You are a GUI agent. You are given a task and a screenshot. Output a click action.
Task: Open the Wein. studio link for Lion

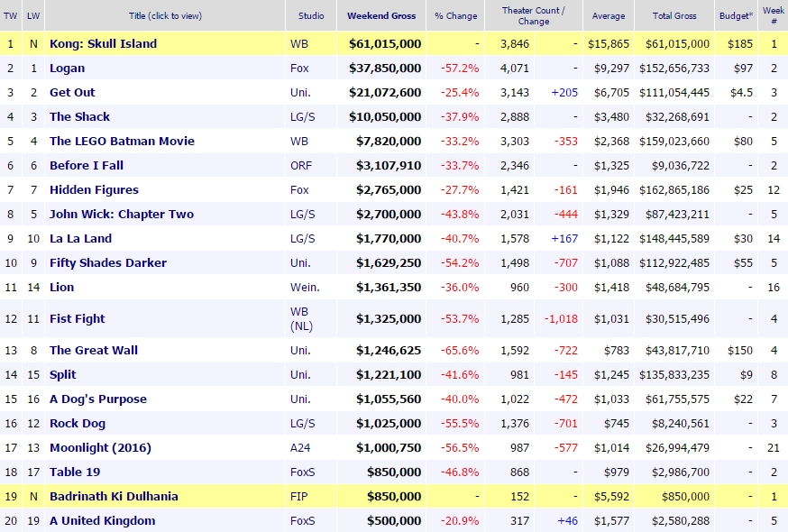[x=305, y=287]
